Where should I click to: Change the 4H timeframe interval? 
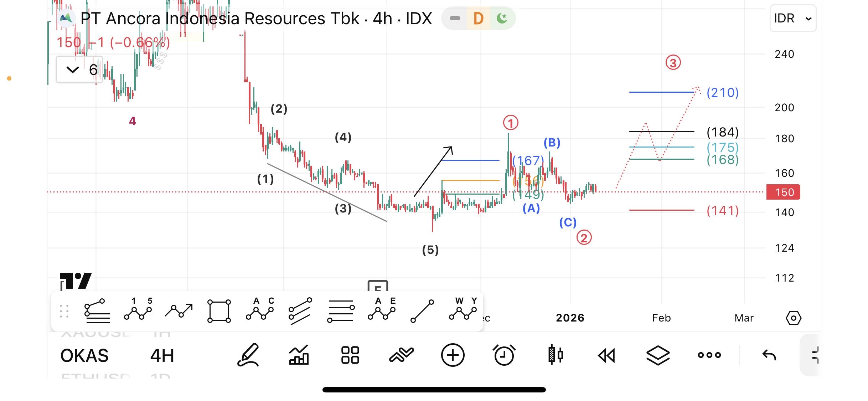pos(162,355)
